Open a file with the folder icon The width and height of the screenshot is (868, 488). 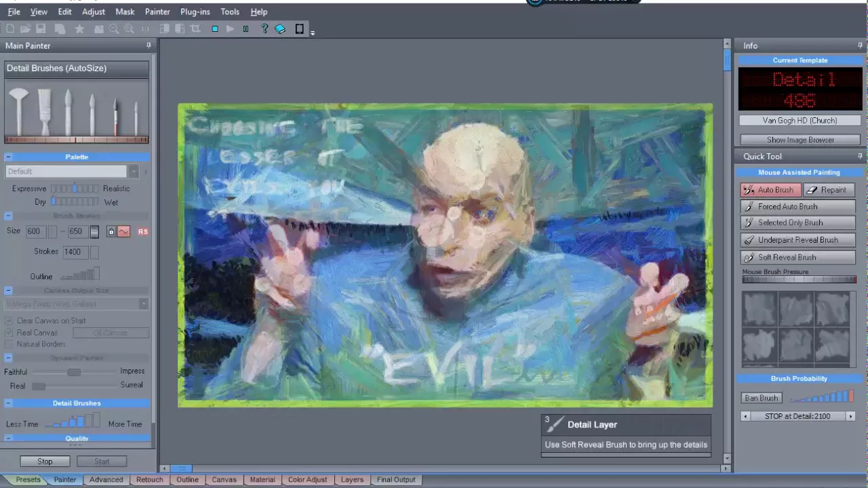[x=25, y=29]
